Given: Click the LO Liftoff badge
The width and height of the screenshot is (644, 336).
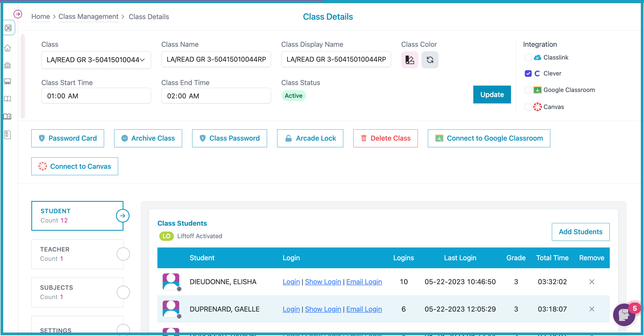Looking at the screenshot, I should click(x=166, y=236).
